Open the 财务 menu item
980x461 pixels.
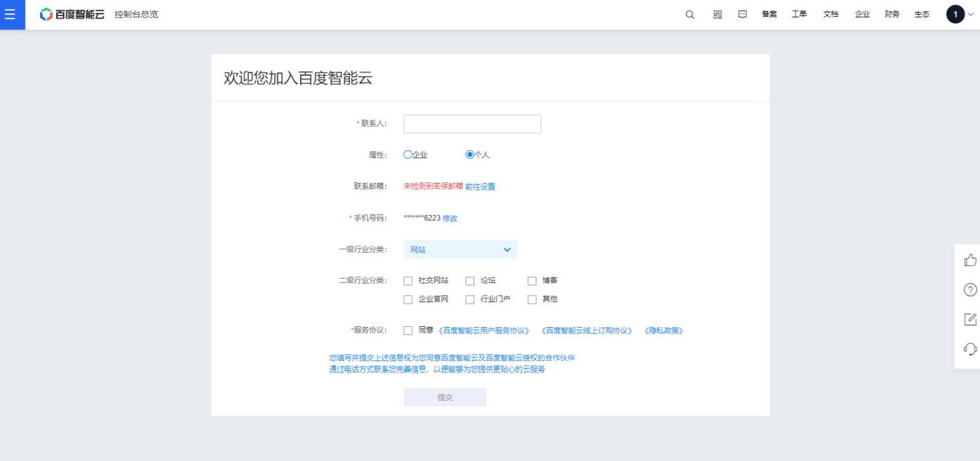(x=892, y=15)
